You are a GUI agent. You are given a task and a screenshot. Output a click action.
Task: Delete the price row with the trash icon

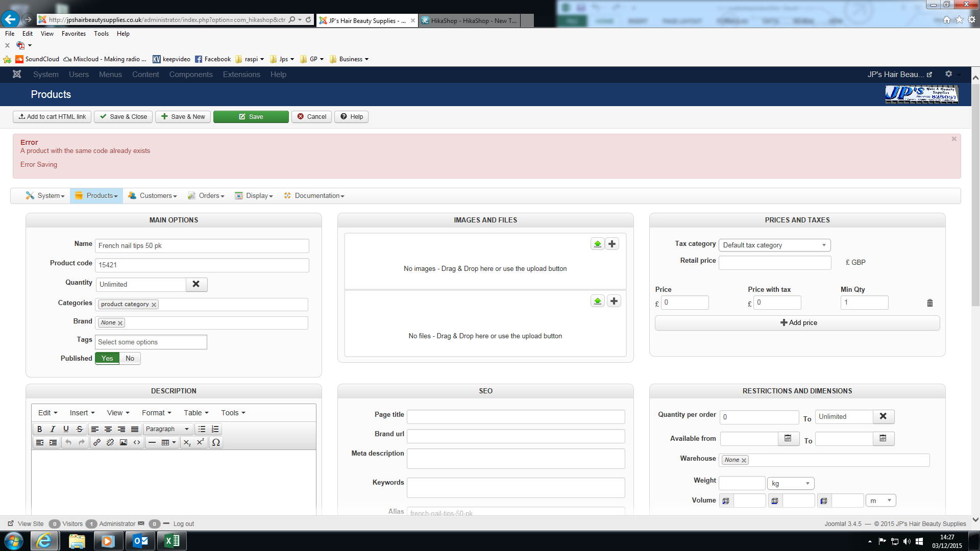pyautogui.click(x=929, y=303)
